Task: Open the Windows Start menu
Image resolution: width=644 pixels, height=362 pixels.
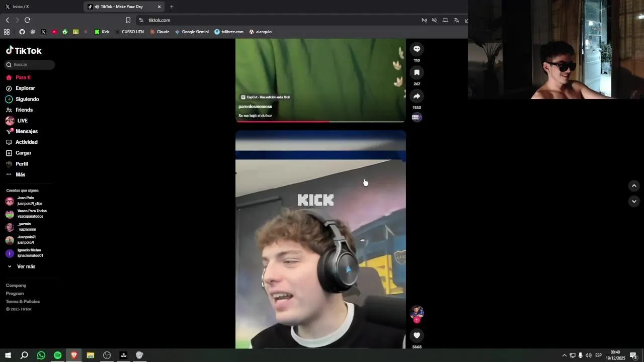Action: coord(8,355)
